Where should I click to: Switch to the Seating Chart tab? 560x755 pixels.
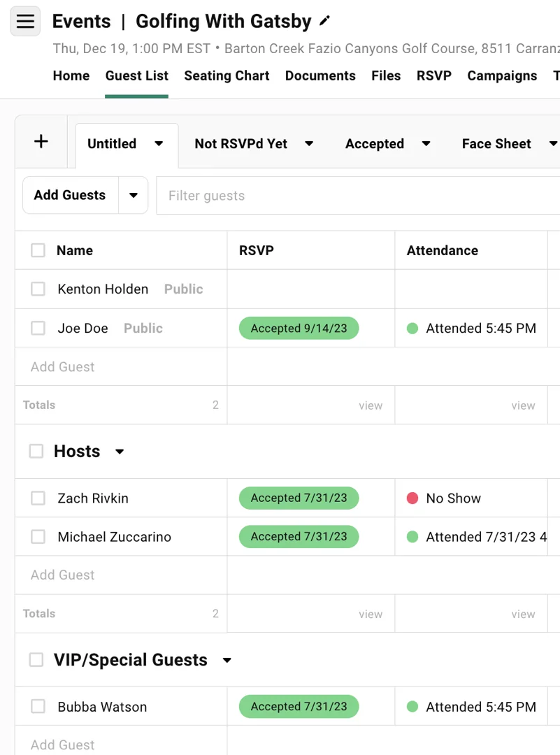(227, 75)
